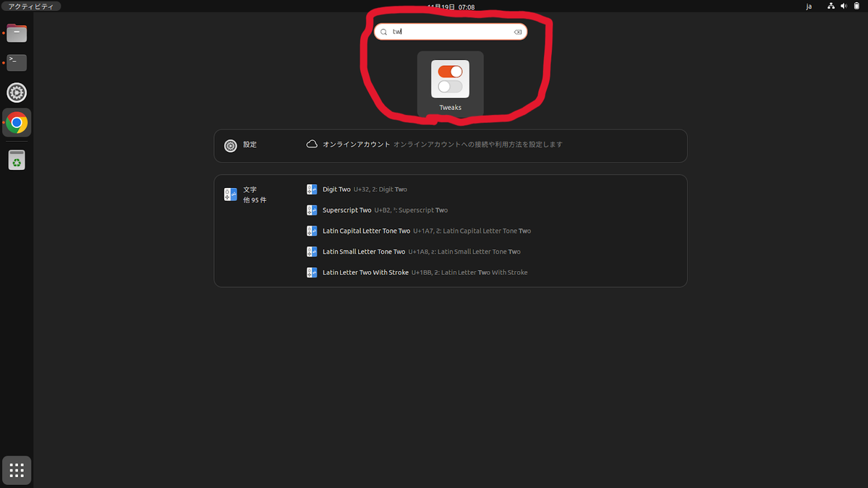
Task: Open the 設定 search provider
Action: [x=242, y=145]
